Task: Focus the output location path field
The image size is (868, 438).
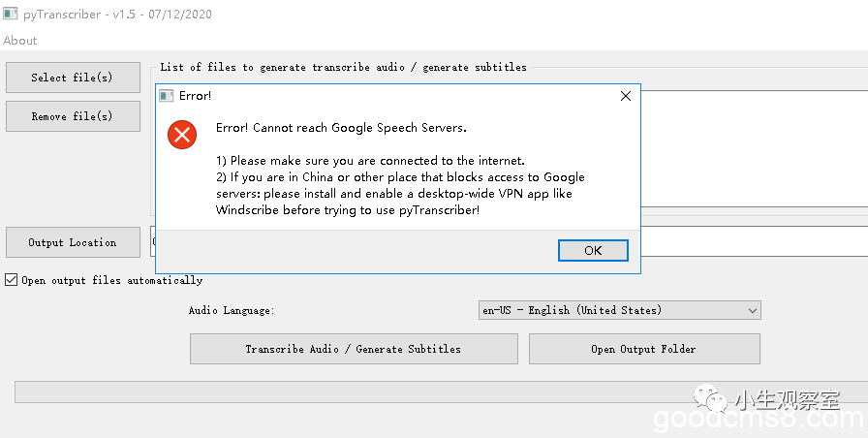Action: click(754, 241)
